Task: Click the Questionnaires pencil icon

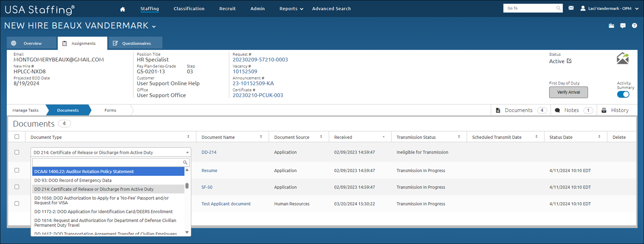Action: 115,43
